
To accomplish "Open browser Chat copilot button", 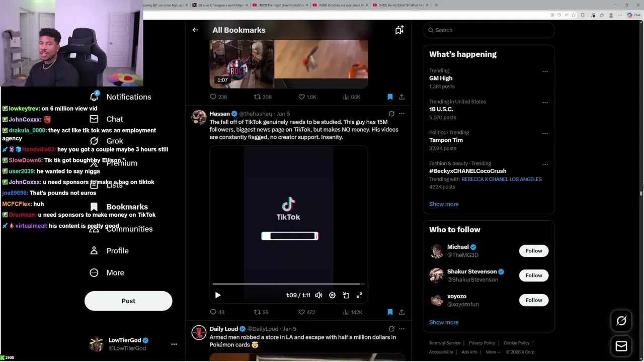I will (634, 15).
